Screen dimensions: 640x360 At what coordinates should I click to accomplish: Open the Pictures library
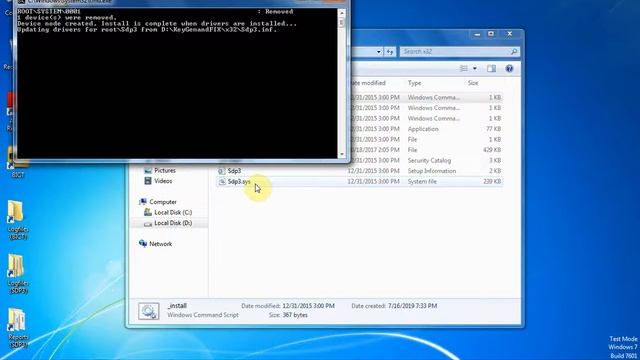tap(164, 170)
